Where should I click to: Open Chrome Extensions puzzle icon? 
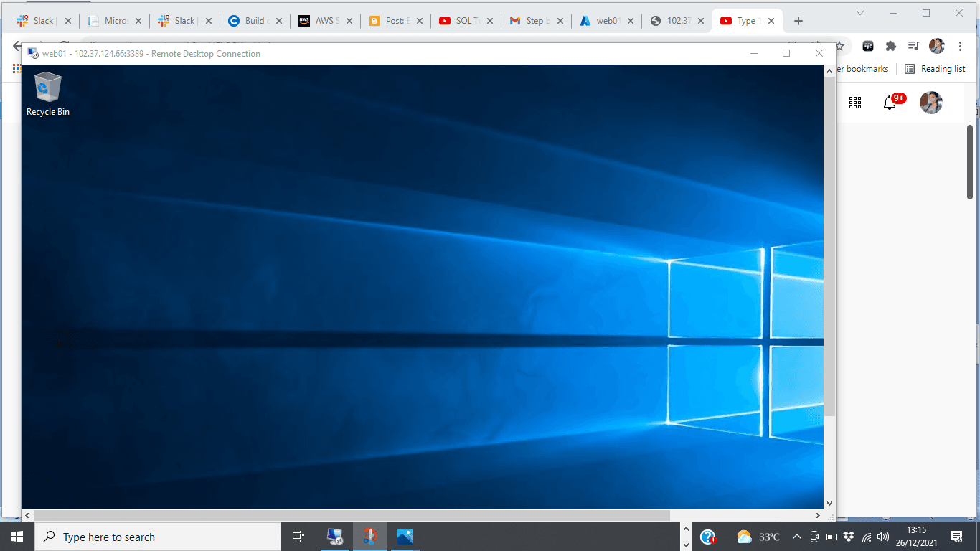point(891,46)
